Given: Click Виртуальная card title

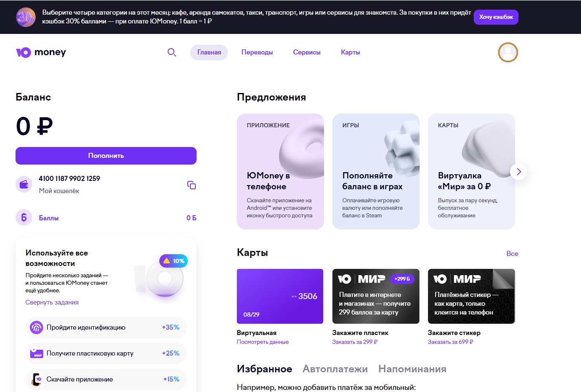Looking at the screenshot, I should click(257, 333).
